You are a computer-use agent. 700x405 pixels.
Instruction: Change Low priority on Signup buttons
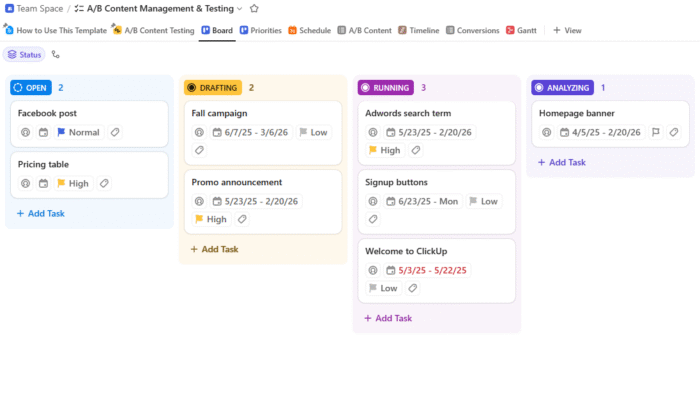point(484,201)
